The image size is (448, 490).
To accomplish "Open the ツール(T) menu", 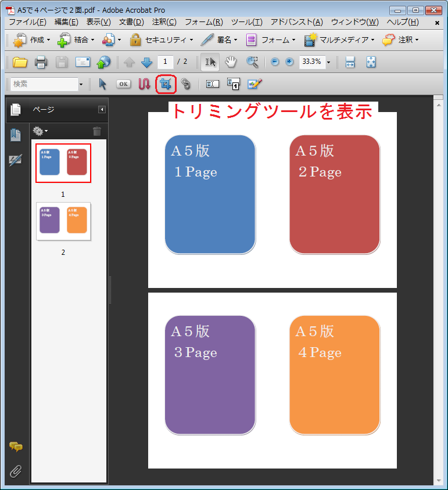I will click(x=247, y=22).
